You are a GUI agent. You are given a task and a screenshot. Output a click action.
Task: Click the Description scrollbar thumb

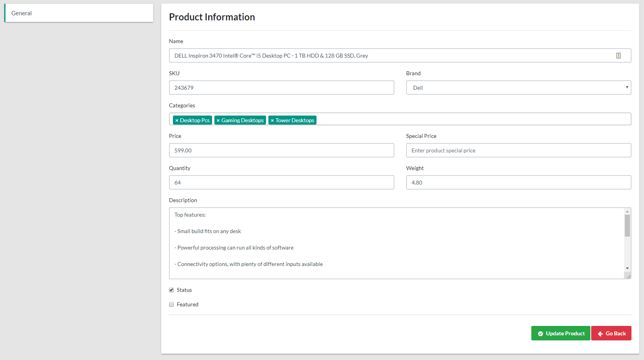pyautogui.click(x=627, y=226)
